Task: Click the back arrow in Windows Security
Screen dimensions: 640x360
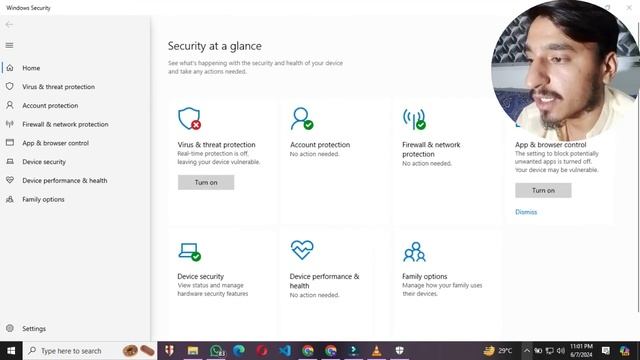Action: pos(9,24)
